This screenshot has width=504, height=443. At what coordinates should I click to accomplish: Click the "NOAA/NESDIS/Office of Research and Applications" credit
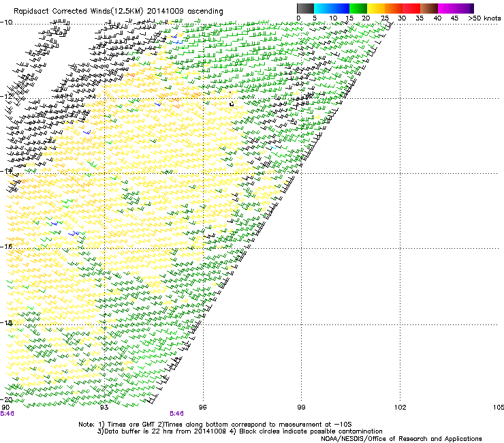tap(401, 439)
